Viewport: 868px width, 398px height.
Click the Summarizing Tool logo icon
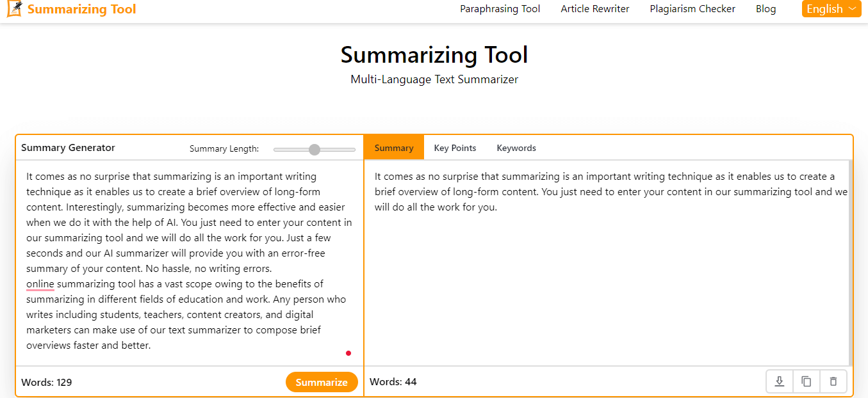pyautogui.click(x=15, y=9)
